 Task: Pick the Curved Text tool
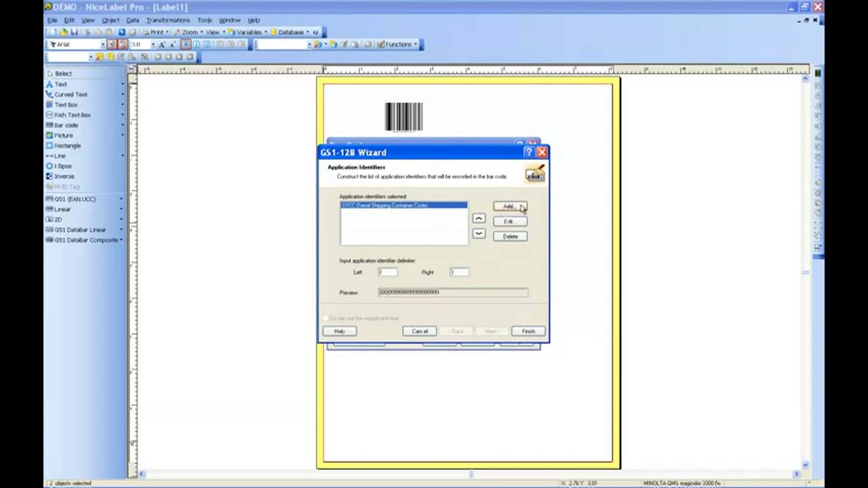[66, 94]
